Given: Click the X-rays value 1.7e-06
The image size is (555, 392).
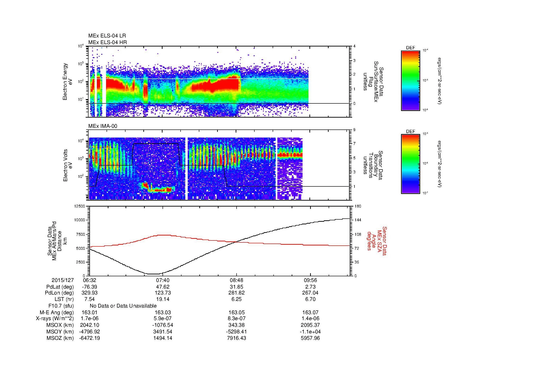Looking at the screenshot, I should (x=89, y=319).
